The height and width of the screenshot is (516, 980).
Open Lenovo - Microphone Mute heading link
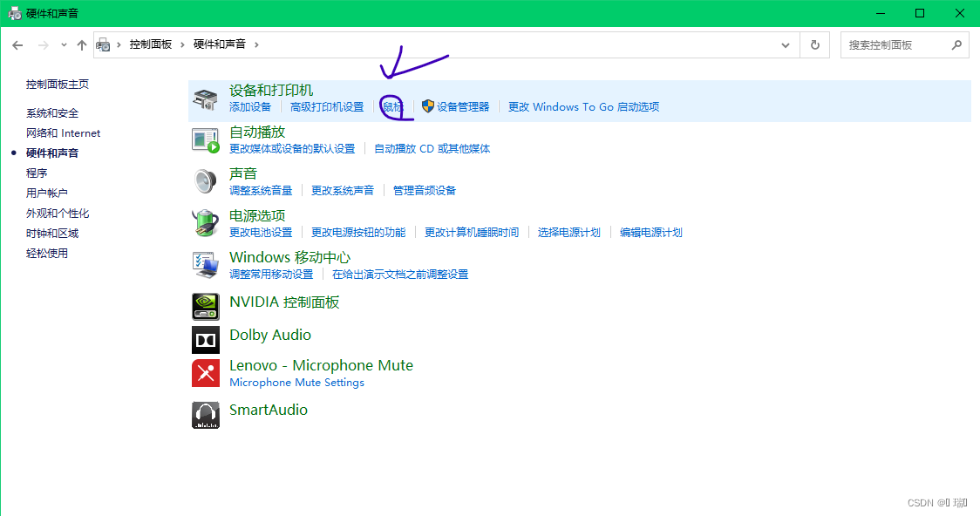point(321,365)
